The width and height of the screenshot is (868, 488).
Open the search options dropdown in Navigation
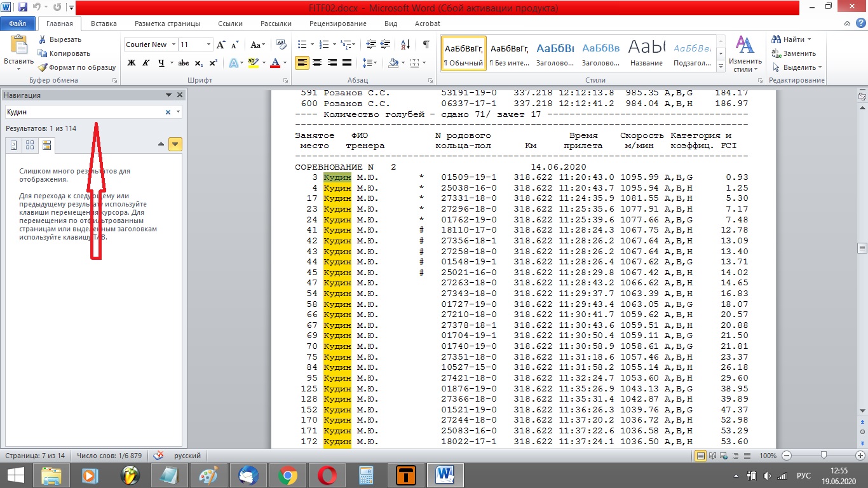coord(178,112)
